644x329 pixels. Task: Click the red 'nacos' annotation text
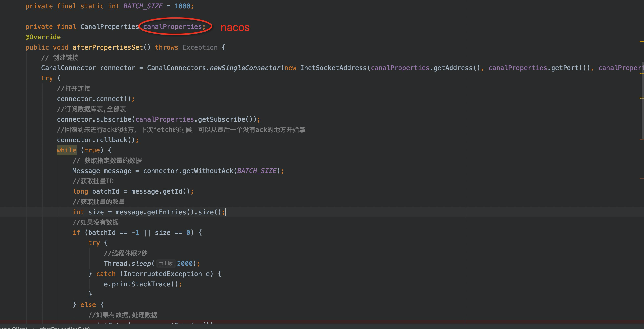[x=235, y=27]
